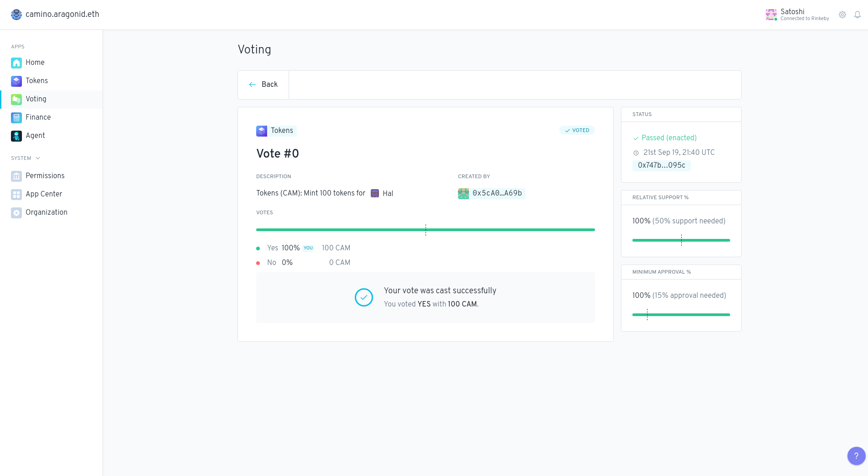
Task: Open the App Center grid icon
Action: click(16, 194)
